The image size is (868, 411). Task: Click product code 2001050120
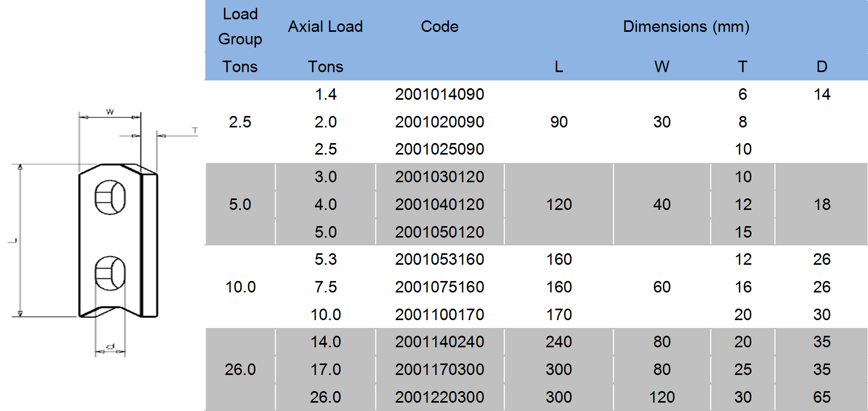click(x=439, y=232)
